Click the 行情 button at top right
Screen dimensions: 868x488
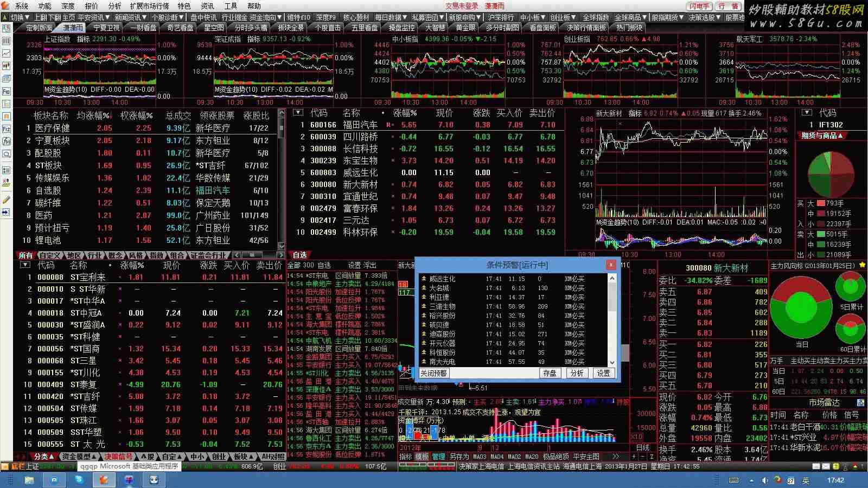pyautogui.click(x=727, y=6)
